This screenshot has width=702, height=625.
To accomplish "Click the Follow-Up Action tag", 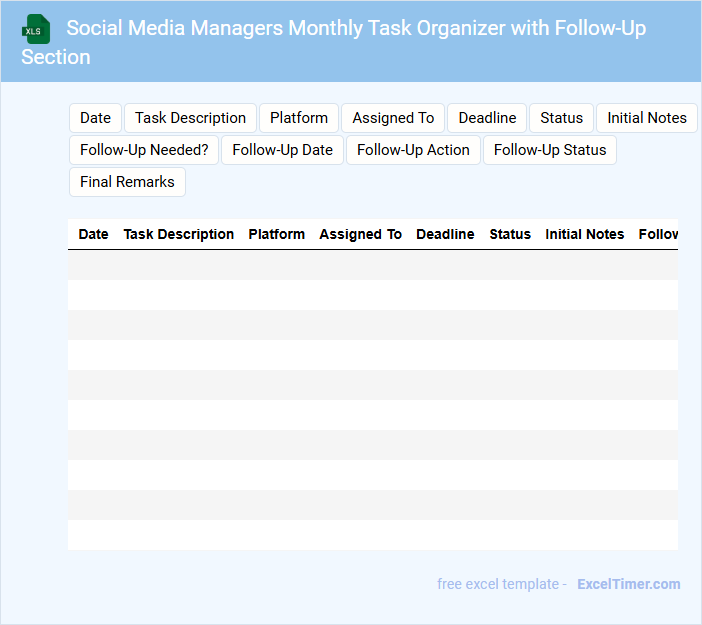I will click(413, 150).
